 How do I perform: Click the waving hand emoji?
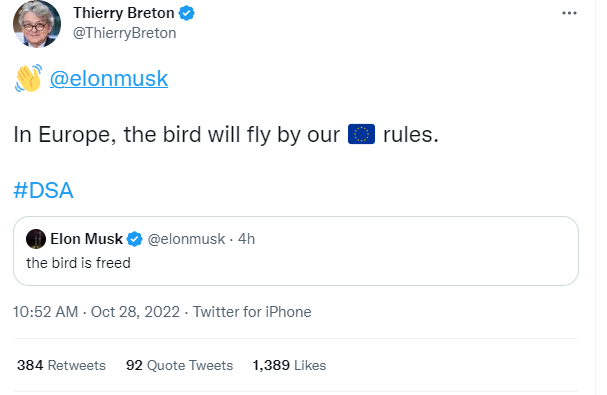tap(29, 78)
